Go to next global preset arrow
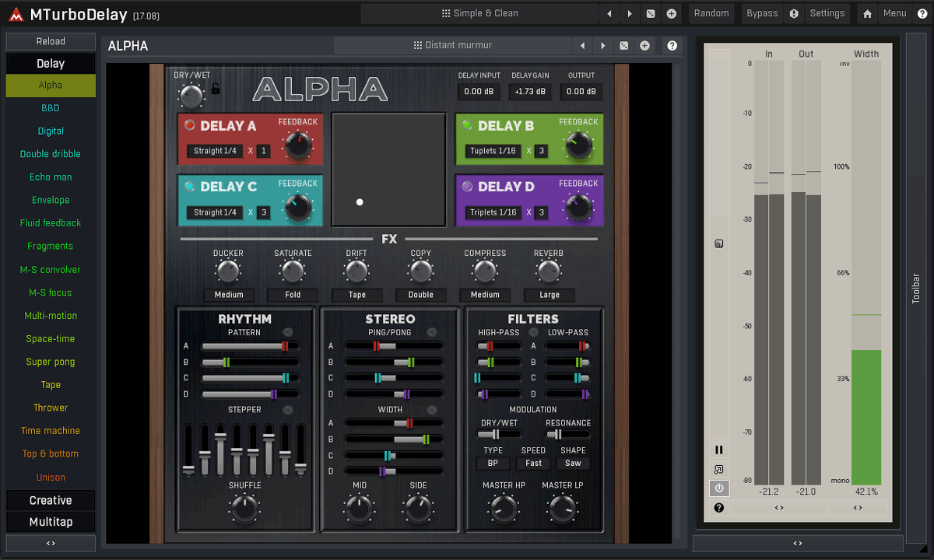934x560 pixels. tap(630, 13)
